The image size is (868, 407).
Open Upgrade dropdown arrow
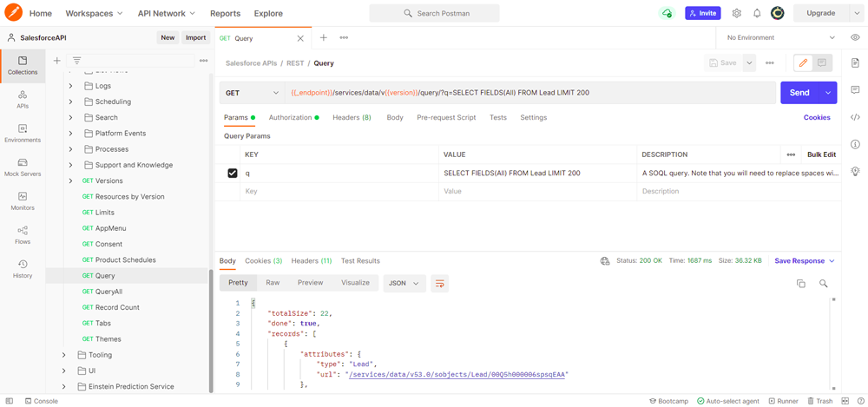[857, 13]
